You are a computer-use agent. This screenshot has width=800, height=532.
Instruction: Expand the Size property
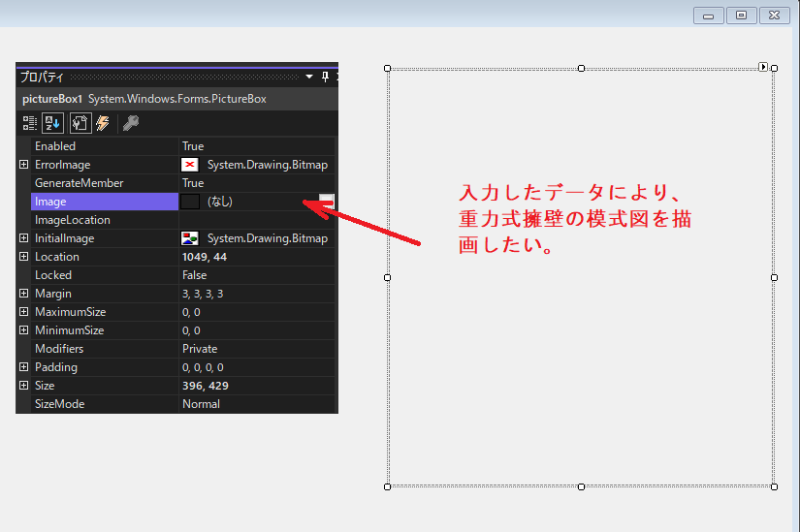(x=23, y=385)
